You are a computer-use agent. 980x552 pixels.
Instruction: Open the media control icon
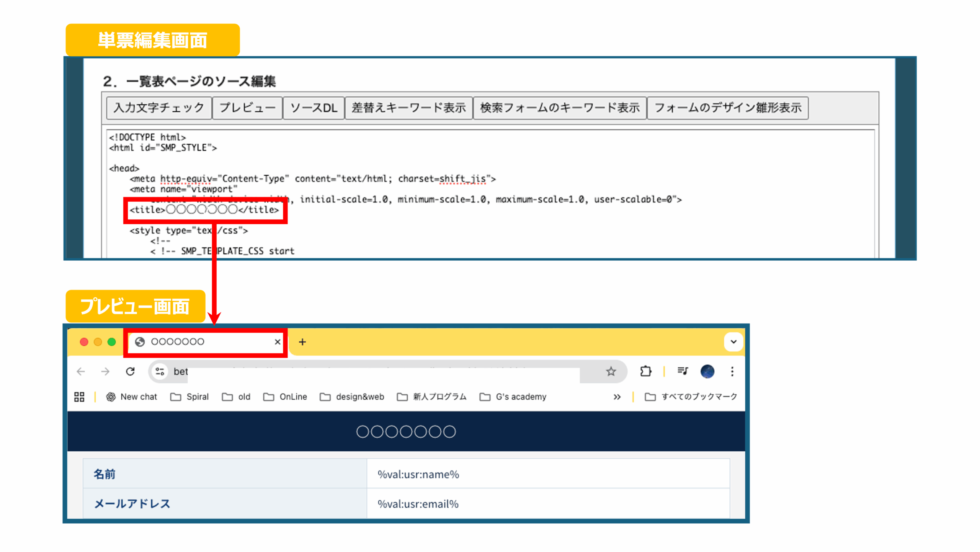point(683,371)
